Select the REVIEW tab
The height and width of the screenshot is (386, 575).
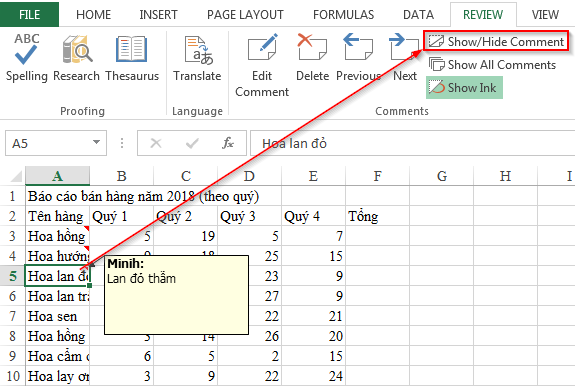pos(483,15)
